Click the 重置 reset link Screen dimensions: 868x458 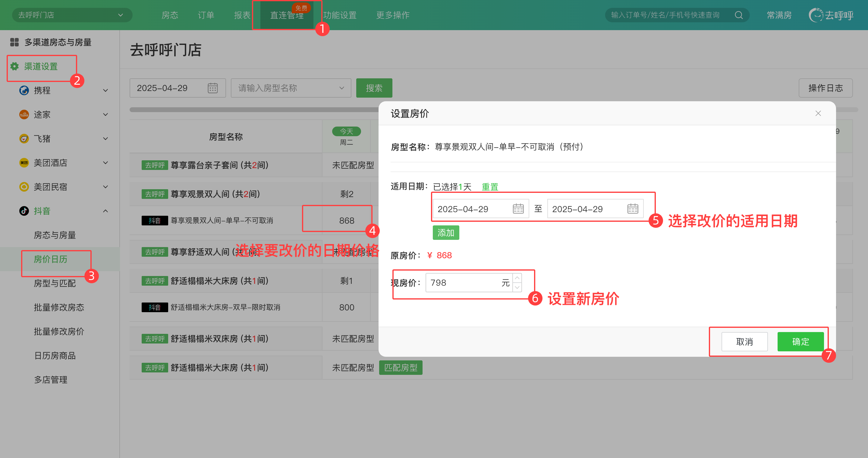(489, 187)
